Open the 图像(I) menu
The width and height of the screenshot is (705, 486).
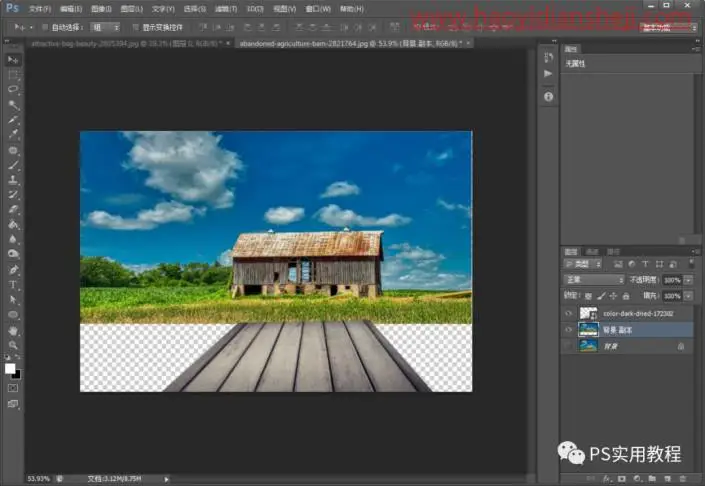(x=101, y=9)
